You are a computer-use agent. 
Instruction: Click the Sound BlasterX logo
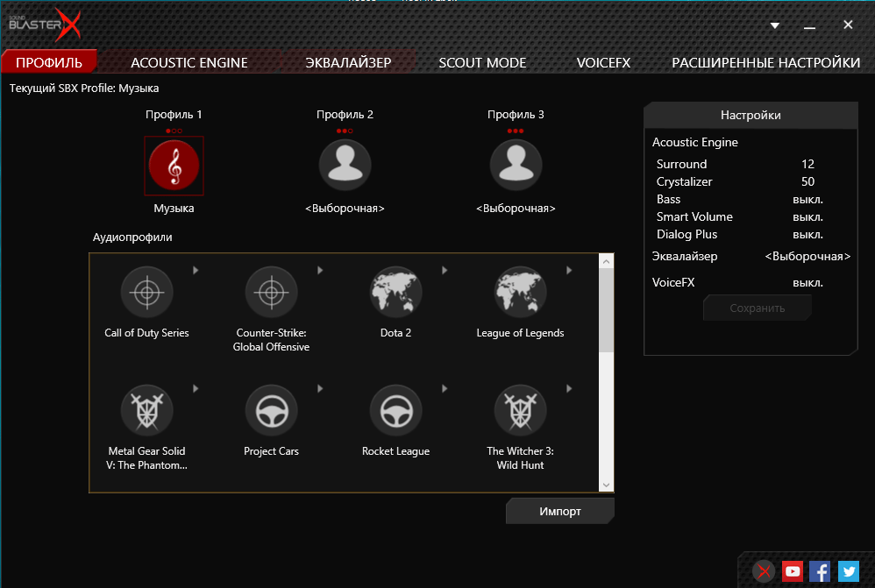(45, 25)
